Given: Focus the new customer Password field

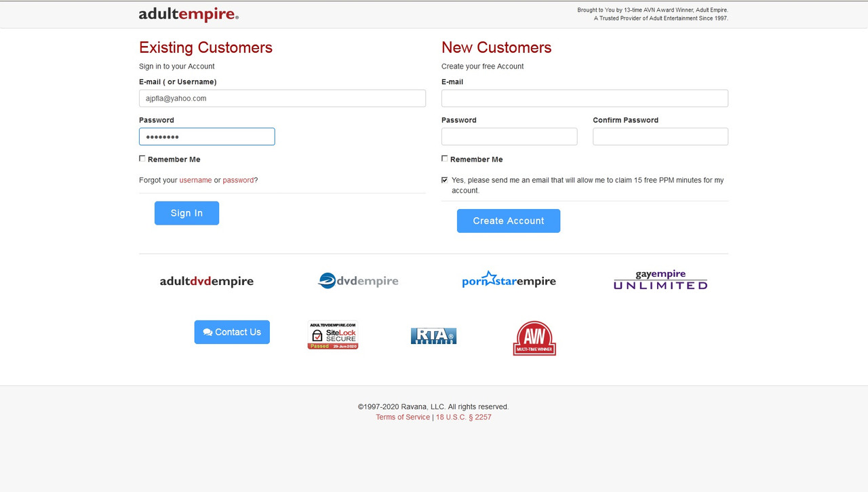Looking at the screenshot, I should tap(509, 136).
